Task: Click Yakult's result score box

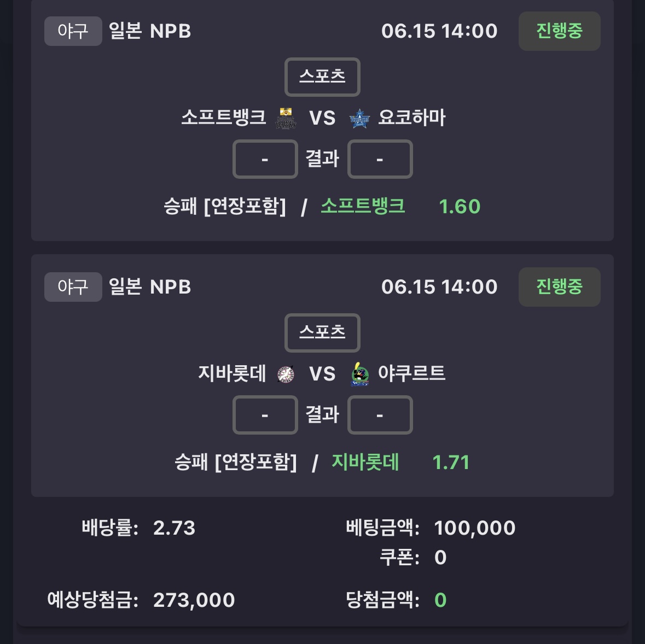Action: pos(380,415)
